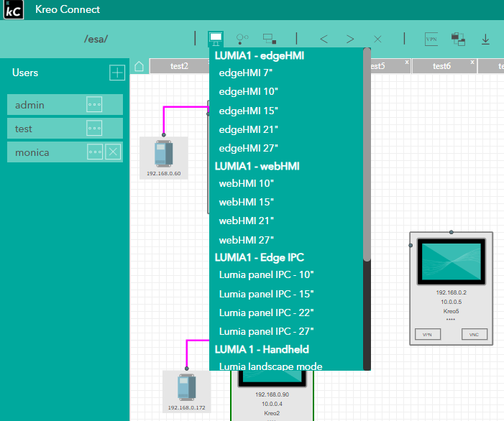Click the download arrow toolbar icon
Screen dimensions: 504x421
[485, 39]
